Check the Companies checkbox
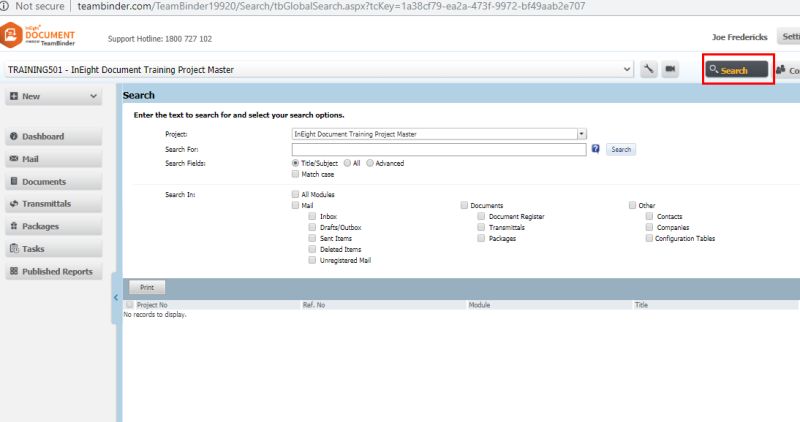 (x=649, y=227)
